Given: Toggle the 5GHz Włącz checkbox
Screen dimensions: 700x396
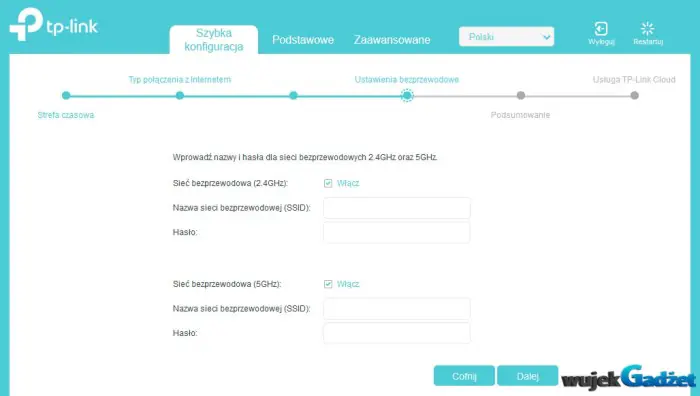Looking at the screenshot, I should 328,284.
